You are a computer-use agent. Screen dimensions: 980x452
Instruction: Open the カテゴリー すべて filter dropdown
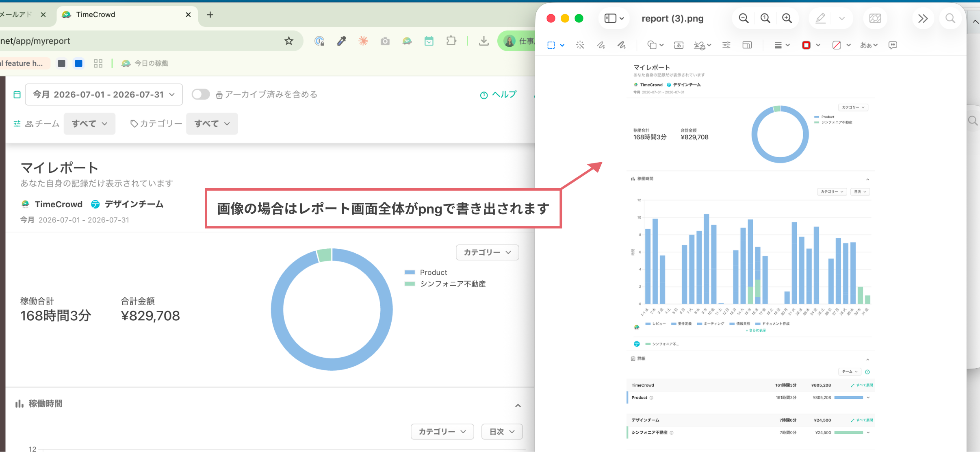[x=212, y=124]
